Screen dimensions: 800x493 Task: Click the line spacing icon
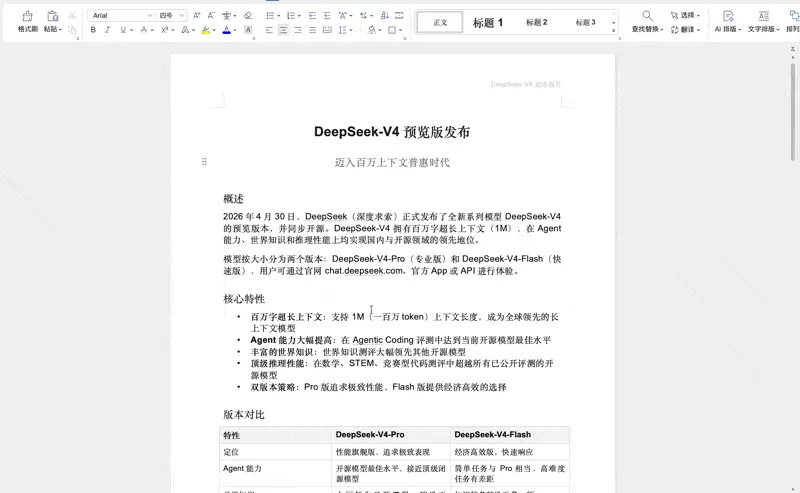(342, 30)
